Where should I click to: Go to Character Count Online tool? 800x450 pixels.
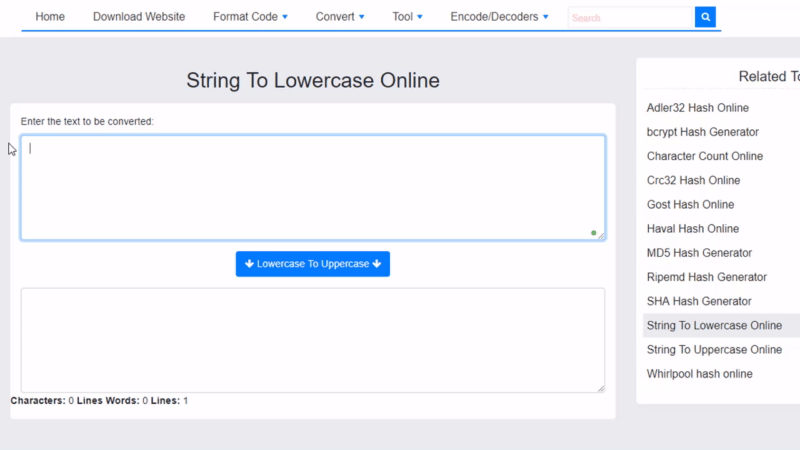(704, 156)
